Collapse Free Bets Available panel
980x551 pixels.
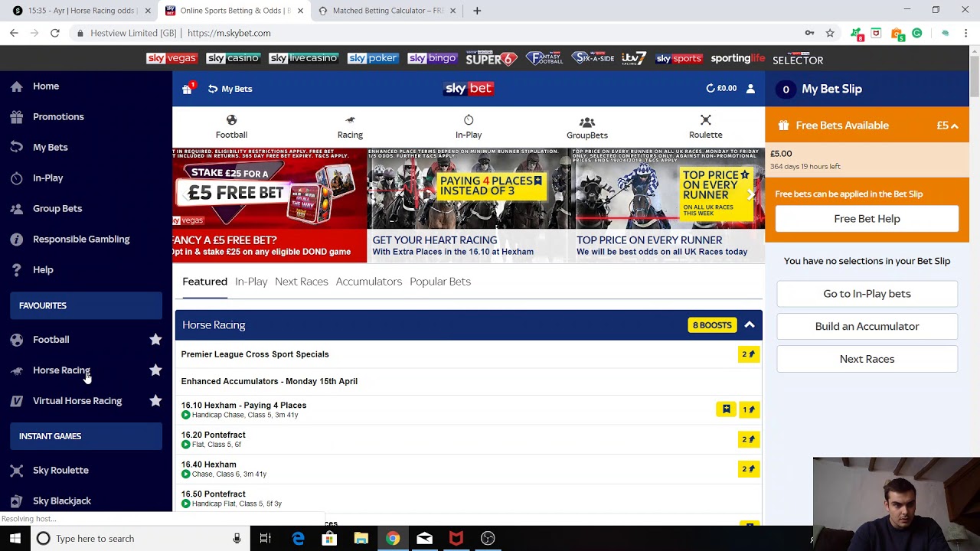(x=955, y=126)
